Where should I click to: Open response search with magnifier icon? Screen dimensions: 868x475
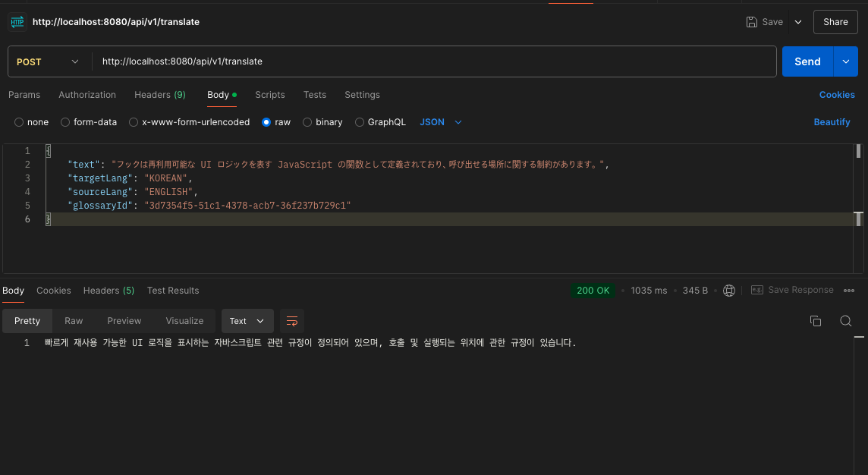click(845, 321)
